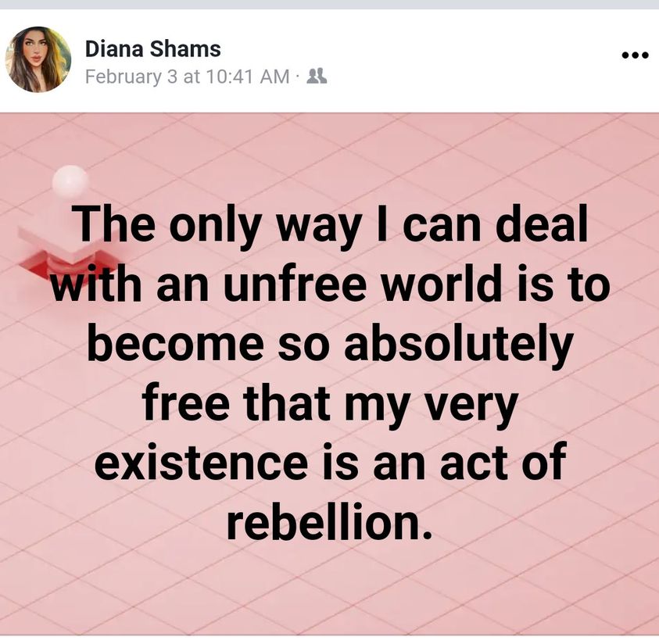Image resolution: width=659 pixels, height=644 pixels.
Task: Open Diana Shams' profile picture
Action: click(38, 59)
